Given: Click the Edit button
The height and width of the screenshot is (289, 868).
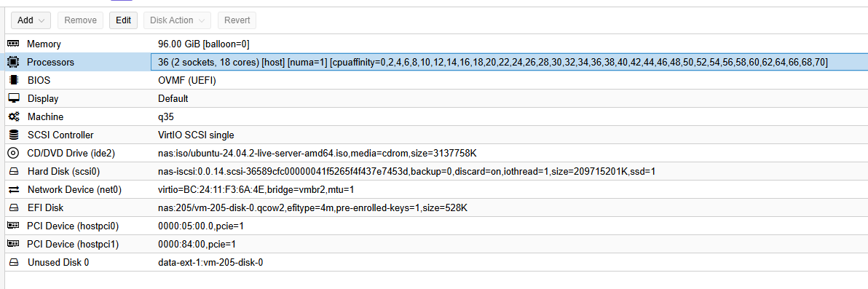Looking at the screenshot, I should coord(123,20).
